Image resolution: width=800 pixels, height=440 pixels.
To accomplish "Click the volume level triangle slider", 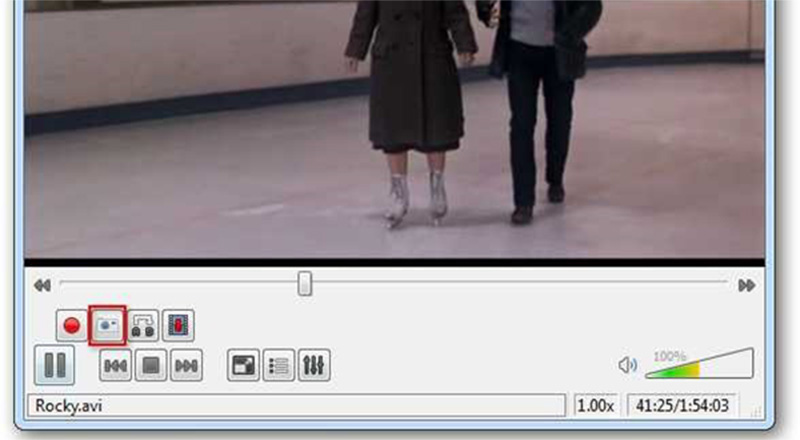I will 700,366.
